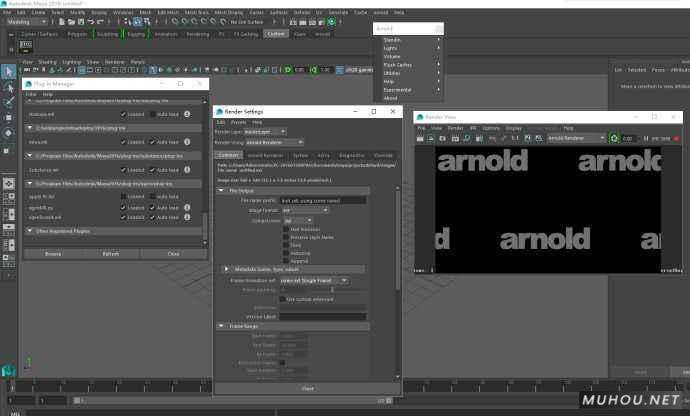Click the snap to grid magnet icon in status line

click(x=175, y=22)
